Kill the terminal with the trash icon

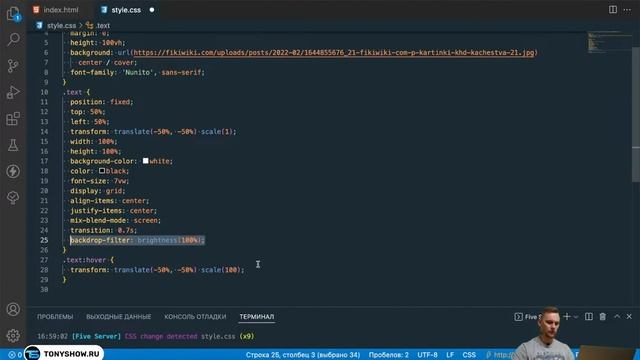pos(602,316)
